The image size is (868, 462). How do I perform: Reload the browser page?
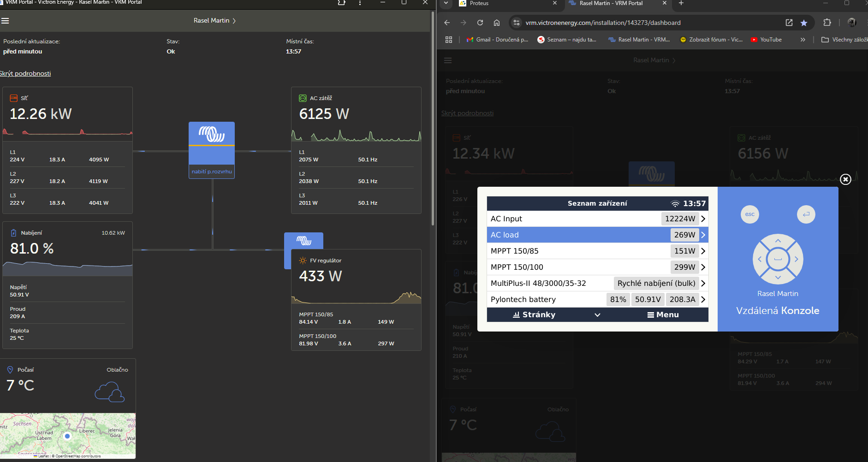(480, 23)
